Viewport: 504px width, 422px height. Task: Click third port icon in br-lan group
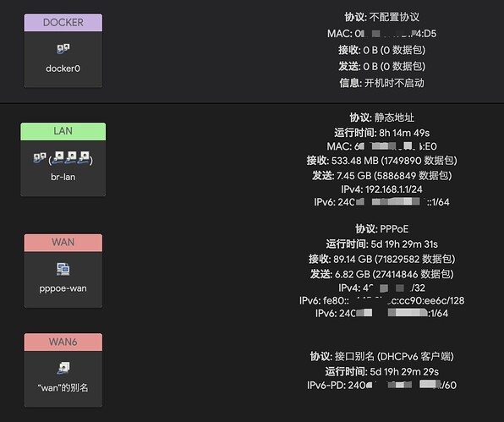[x=83, y=157]
